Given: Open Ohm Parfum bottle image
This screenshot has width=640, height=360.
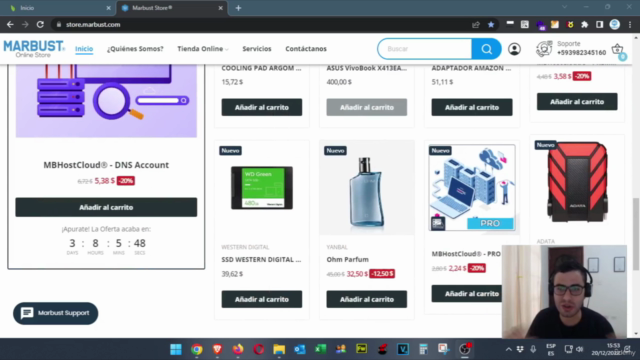Looking at the screenshot, I should click(366, 191).
